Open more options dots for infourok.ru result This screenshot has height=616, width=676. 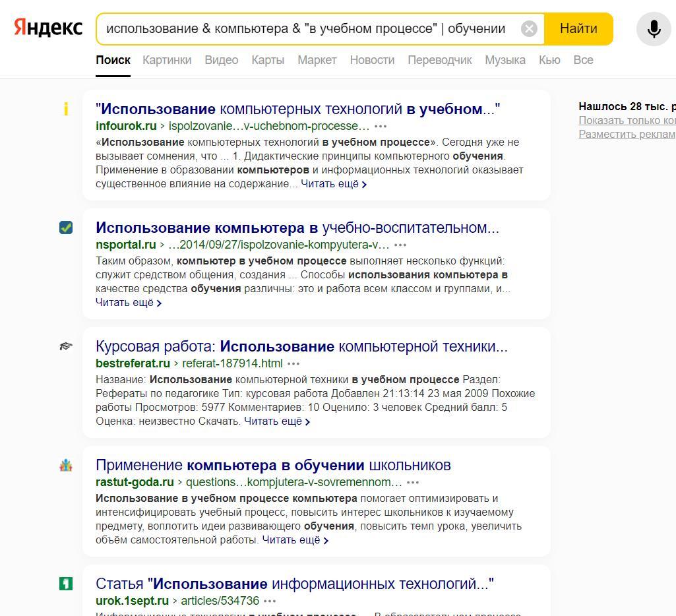tap(381, 127)
